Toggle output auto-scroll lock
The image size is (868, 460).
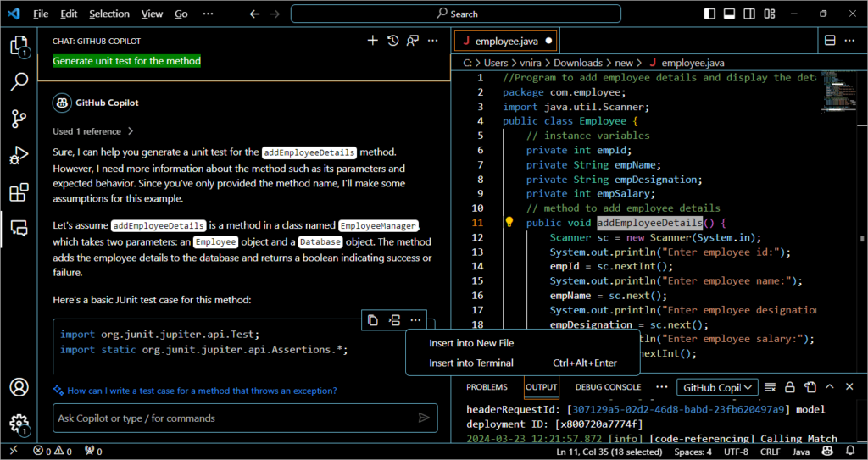790,387
